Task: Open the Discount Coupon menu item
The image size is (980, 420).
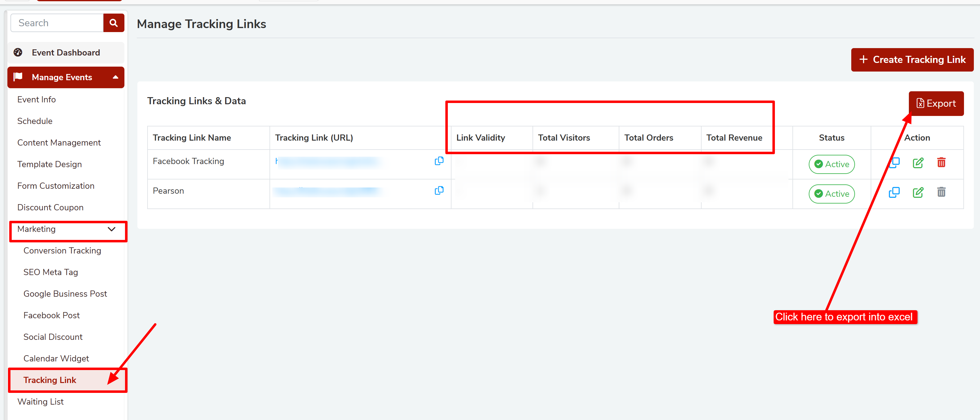Action: coord(50,208)
